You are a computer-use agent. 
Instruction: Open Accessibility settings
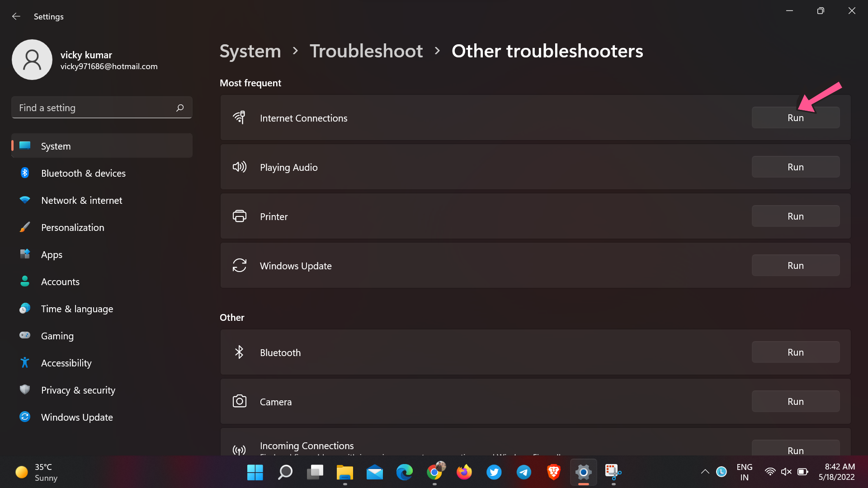coord(66,362)
